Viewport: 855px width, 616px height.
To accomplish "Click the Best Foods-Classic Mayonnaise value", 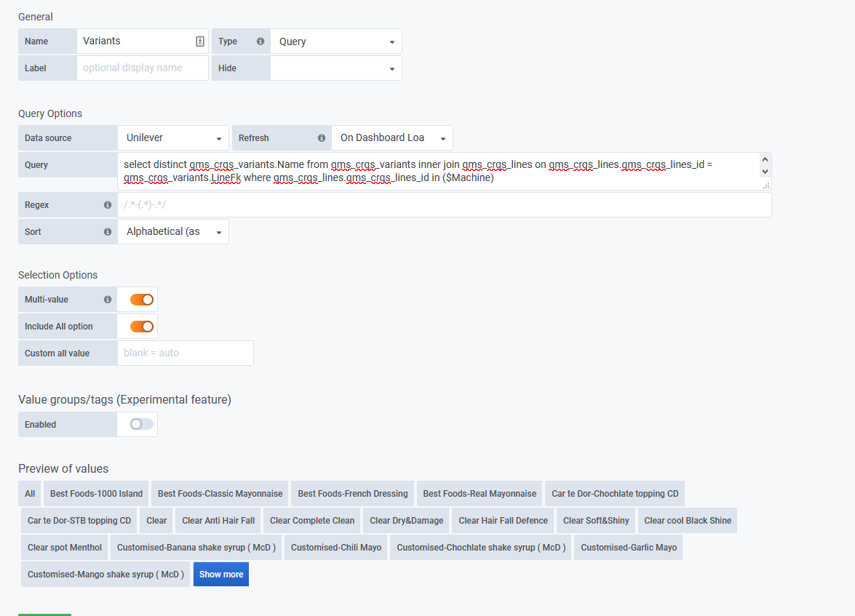I will click(219, 493).
